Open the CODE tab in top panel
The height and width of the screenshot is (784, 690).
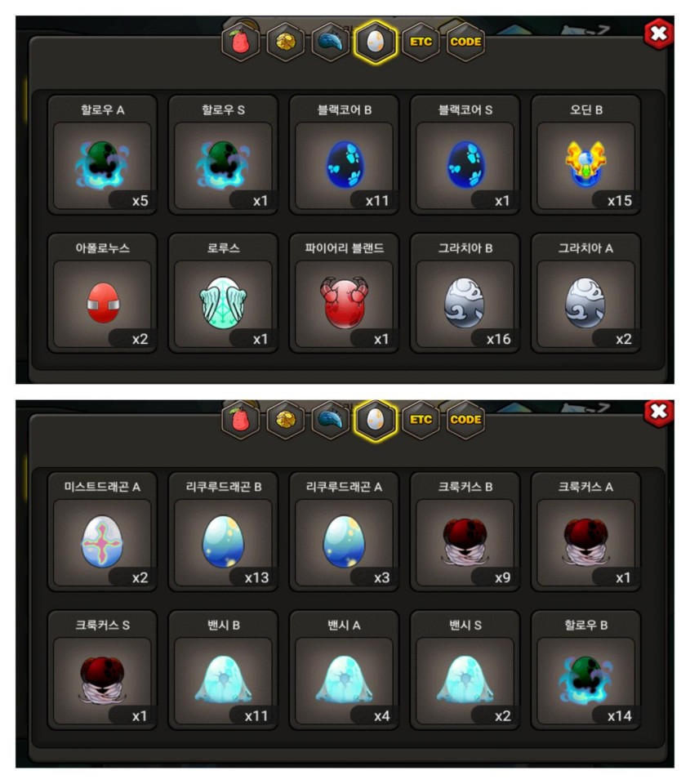coord(465,42)
